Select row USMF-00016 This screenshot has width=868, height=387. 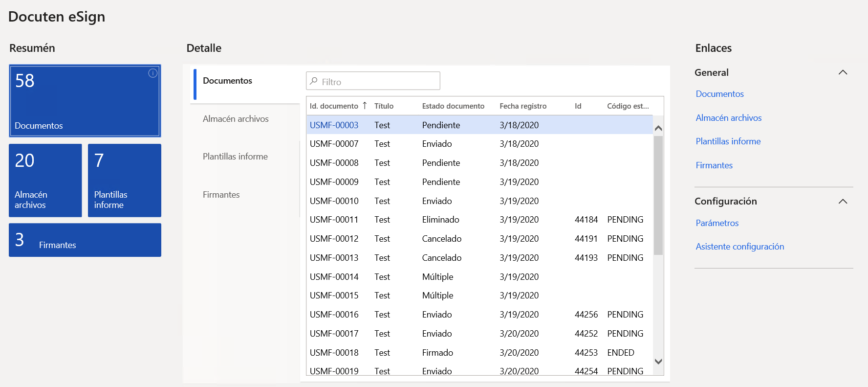pyautogui.click(x=479, y=315)
